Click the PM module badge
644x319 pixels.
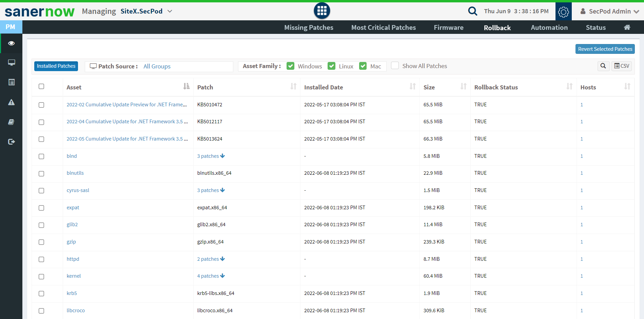tap(11, 27)
